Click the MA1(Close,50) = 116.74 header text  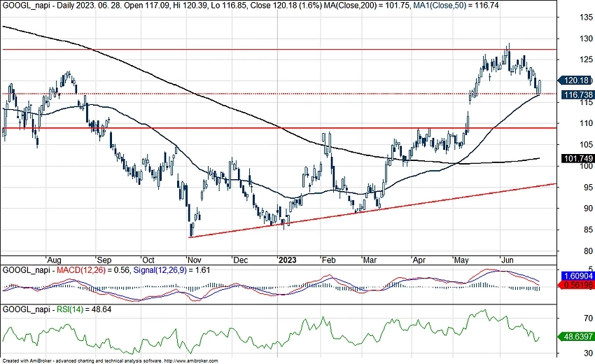pyautogui.click(x=456, y=6)
